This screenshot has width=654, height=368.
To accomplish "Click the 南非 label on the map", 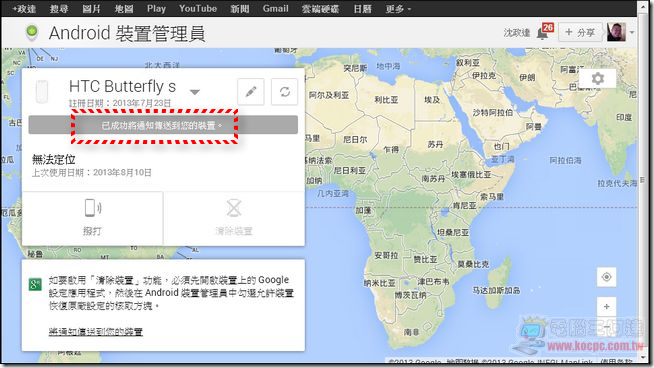I will 412,332.
